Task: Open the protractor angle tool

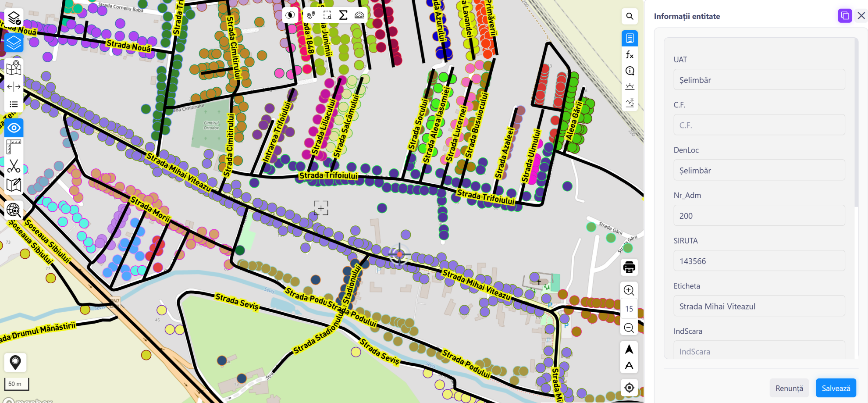Action: point(359,15)
